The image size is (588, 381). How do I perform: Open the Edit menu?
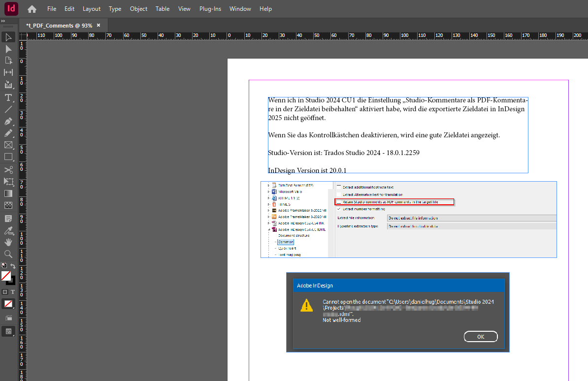(69, 9)
